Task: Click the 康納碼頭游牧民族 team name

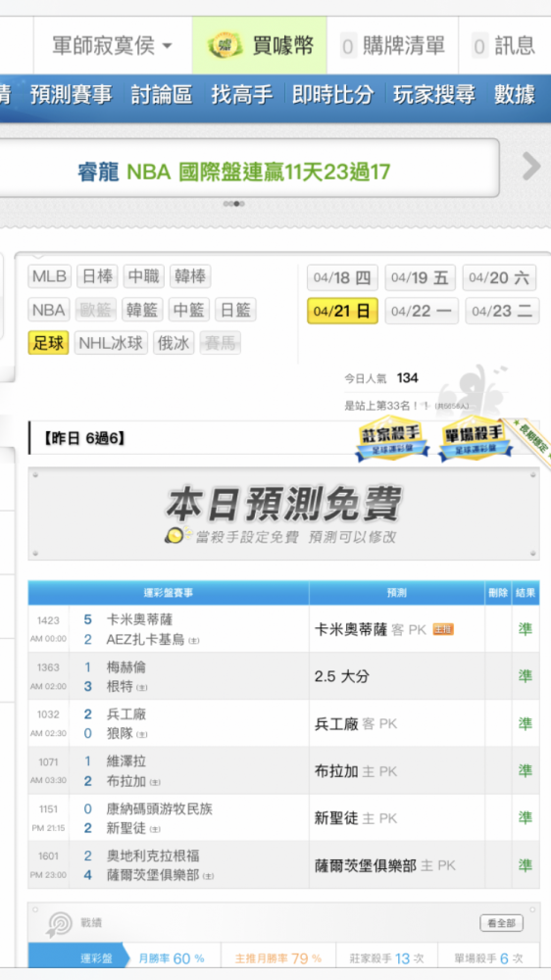Action: point(159,808)
